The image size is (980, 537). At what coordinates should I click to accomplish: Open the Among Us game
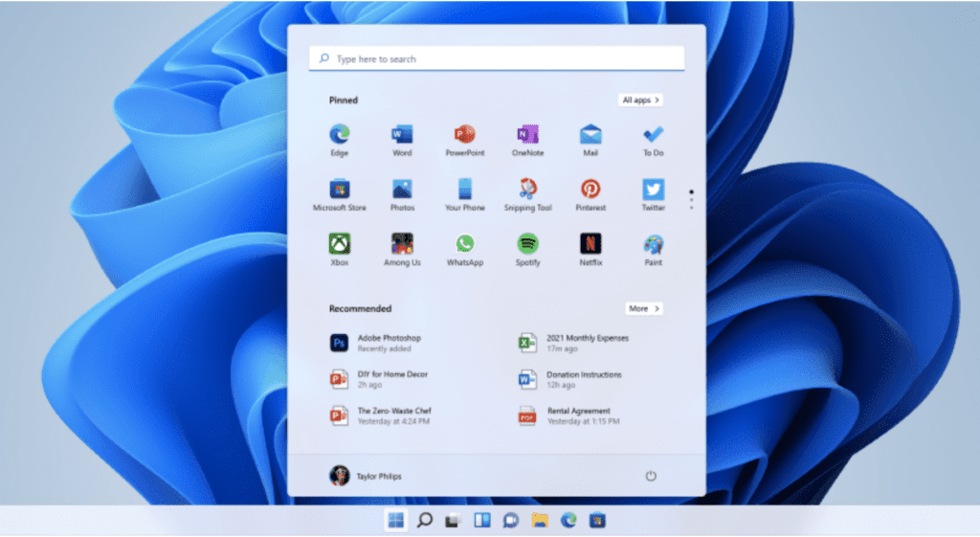point(402,250)
